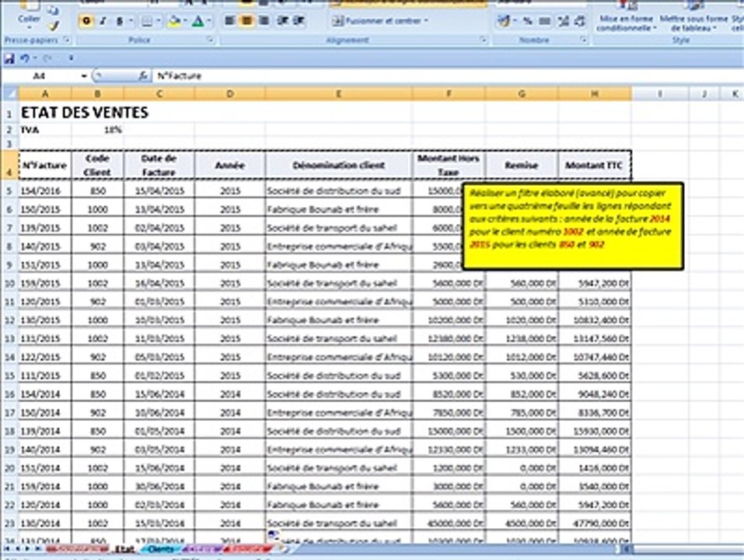Select Remise header cell
Screen dimensions: 744x560
tap(522, 165)
